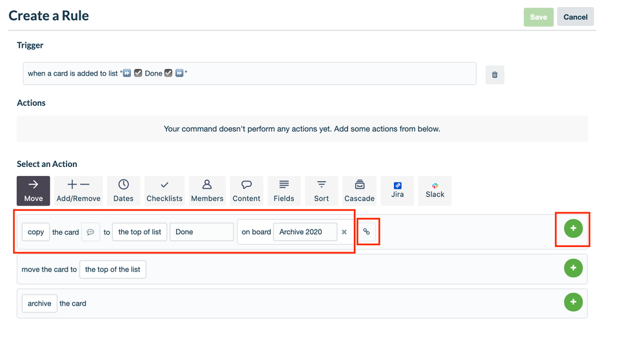The width and height of the screenshot is (644, 345).
Task: Add the copy card action with the plus
Action: click(573, 228)
